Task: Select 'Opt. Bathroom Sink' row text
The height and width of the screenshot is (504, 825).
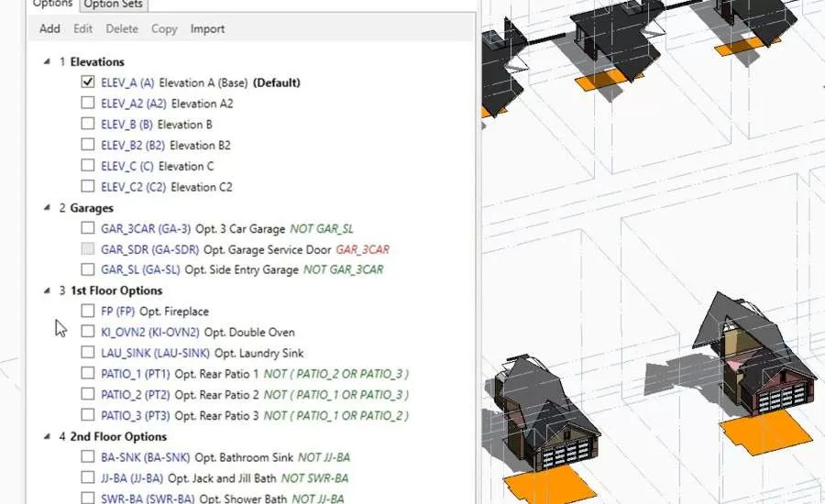Action: 244,457
